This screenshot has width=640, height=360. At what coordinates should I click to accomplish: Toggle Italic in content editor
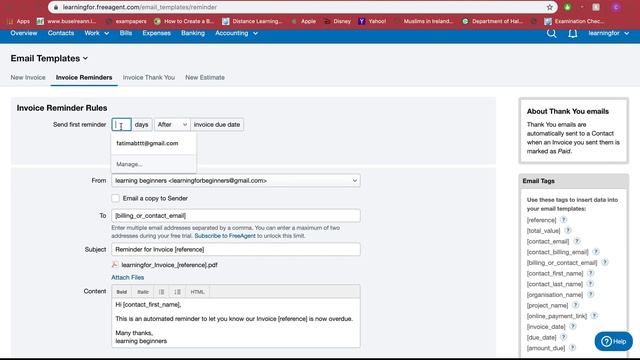click(x=143, y=292)
